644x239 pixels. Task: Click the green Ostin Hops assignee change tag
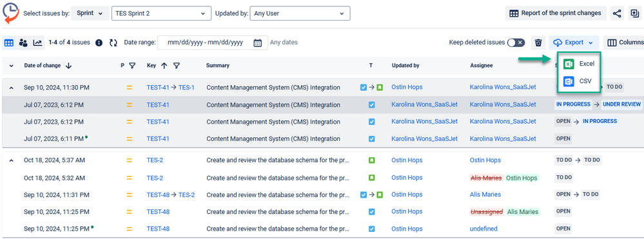click(x=522, y=178)
